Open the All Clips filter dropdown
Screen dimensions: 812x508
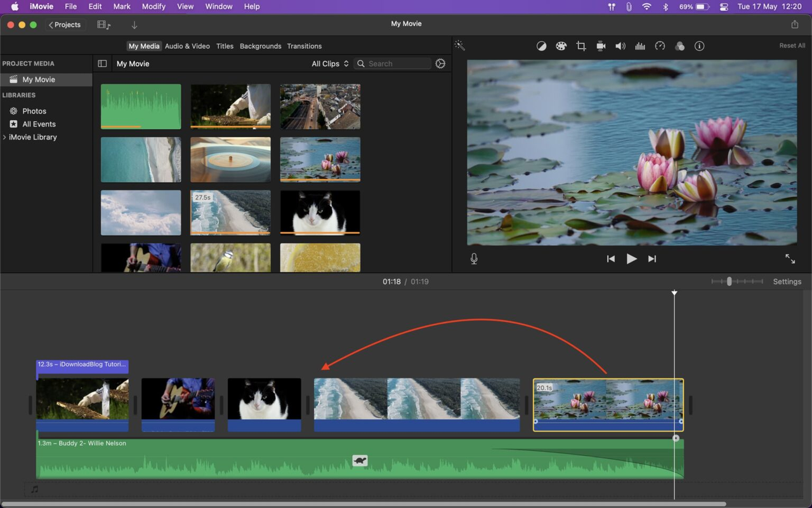[329, 63]
